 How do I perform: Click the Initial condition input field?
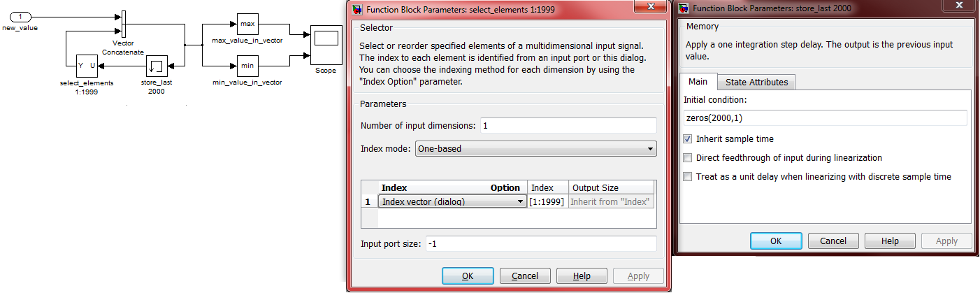tap(825, 118)
